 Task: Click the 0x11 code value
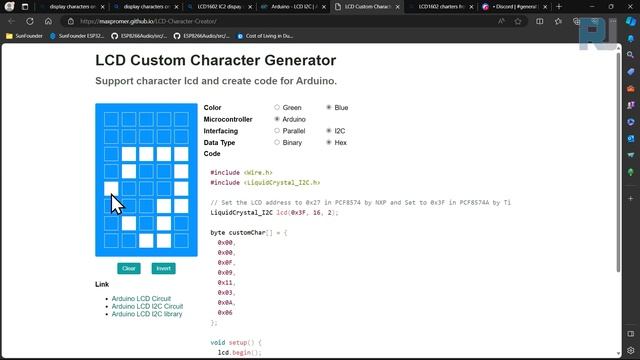(x=225, y=282)
